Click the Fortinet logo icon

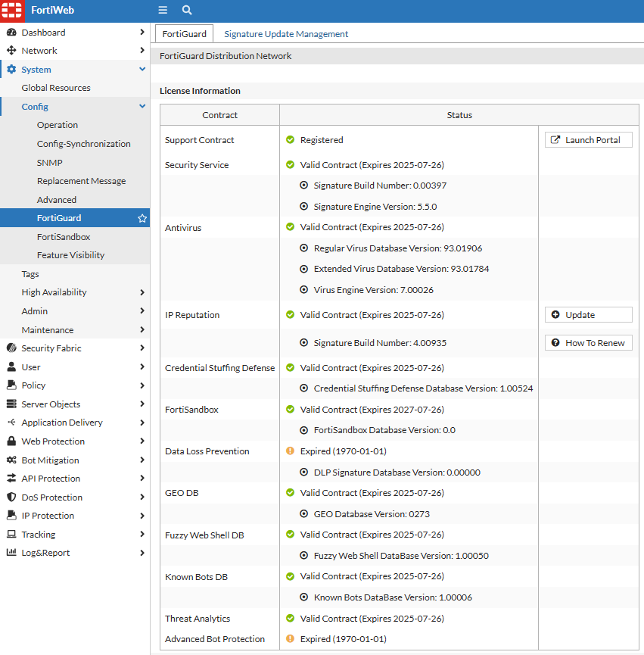pyautogui.click(x=11, y=11)
